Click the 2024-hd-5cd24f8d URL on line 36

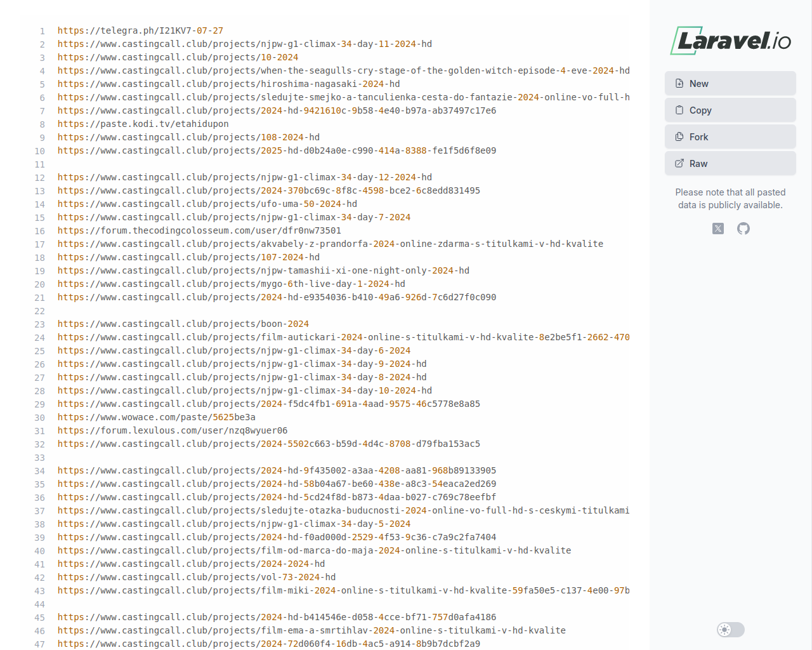(277, 497)
